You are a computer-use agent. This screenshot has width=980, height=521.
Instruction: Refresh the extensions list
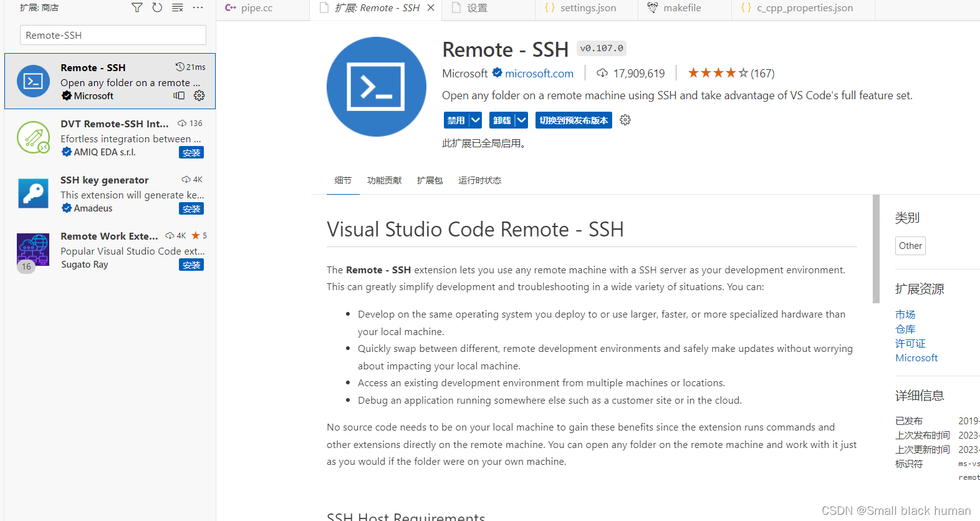click(x=157, y=7)
